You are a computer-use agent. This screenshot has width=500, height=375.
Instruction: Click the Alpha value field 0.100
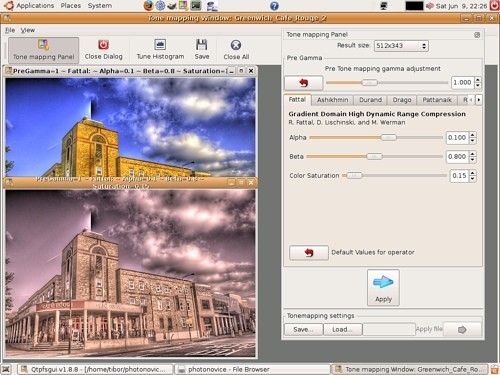coord(457,138)
